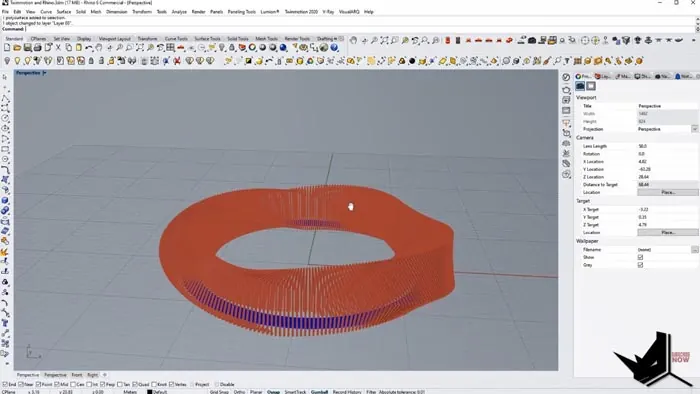Click the Cut scissors icon
Screen dimensions: 700x394
[58, 48]
